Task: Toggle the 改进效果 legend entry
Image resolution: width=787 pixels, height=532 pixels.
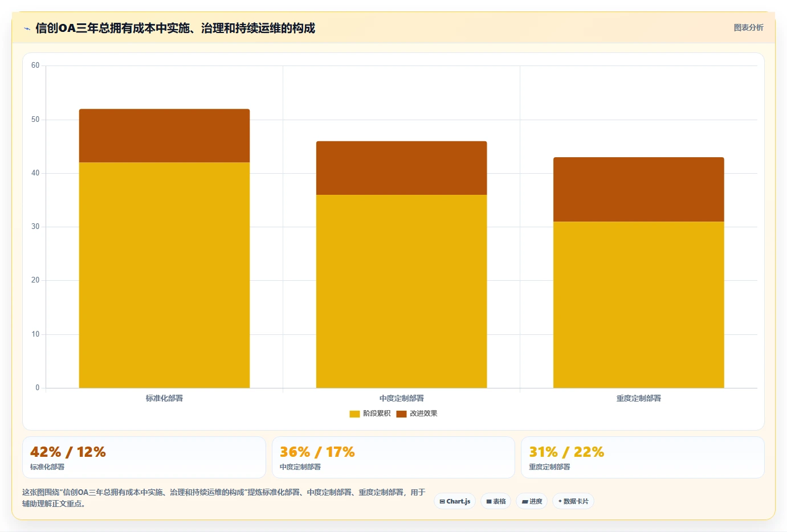Action: (417, 414)
